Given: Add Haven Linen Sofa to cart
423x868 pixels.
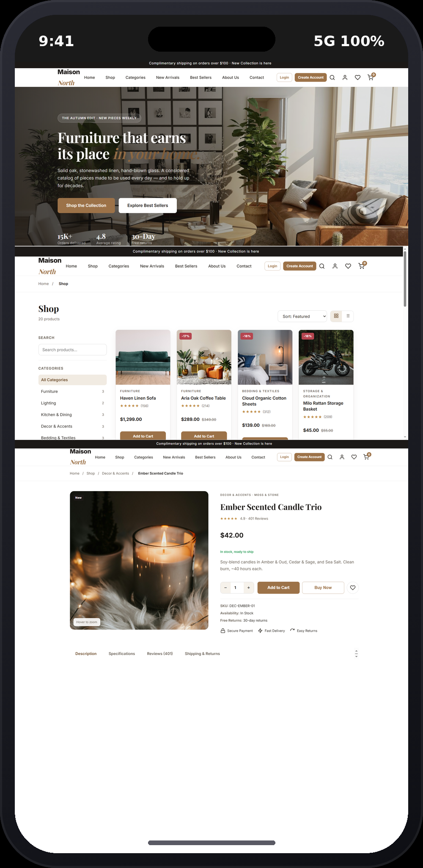Looking at the screenshot, I should (x=143, y=436).
